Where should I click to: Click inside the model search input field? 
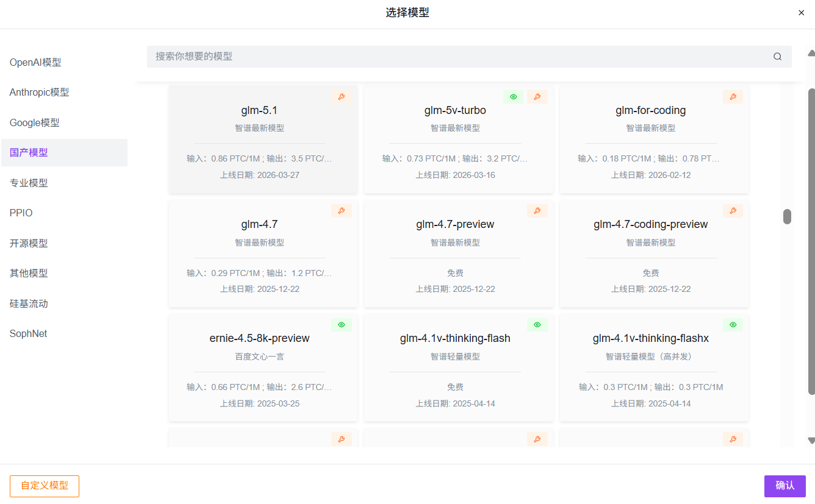(x=427, y=56)
